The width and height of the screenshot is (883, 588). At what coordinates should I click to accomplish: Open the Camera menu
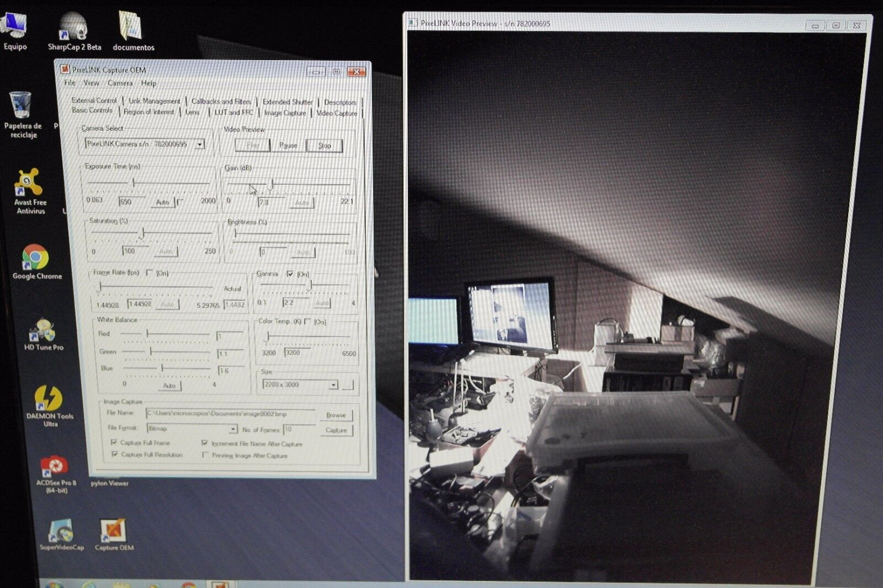pyautogui.click(x=120, y=83)
